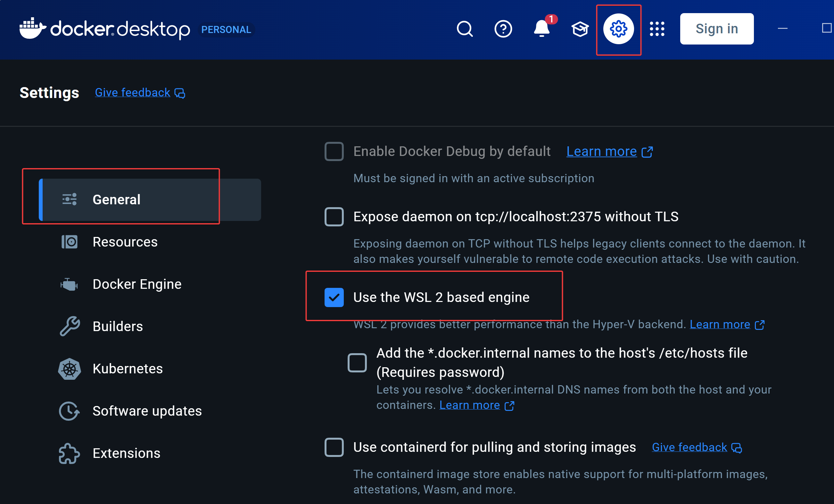Click external-link icon next to Docker Debug Learn more
Image resolution: width=834 pixels, height=504 pixels.
(x=647, y=152)
